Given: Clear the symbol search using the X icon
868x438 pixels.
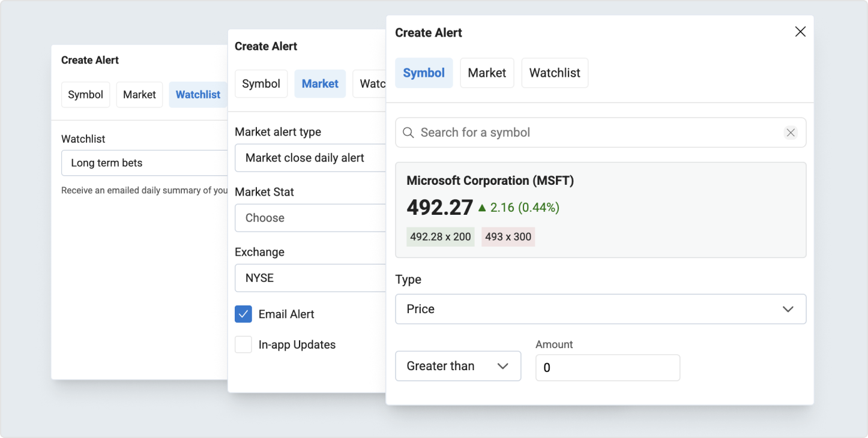Looking at the screenshot, I should tap(791, 133).
